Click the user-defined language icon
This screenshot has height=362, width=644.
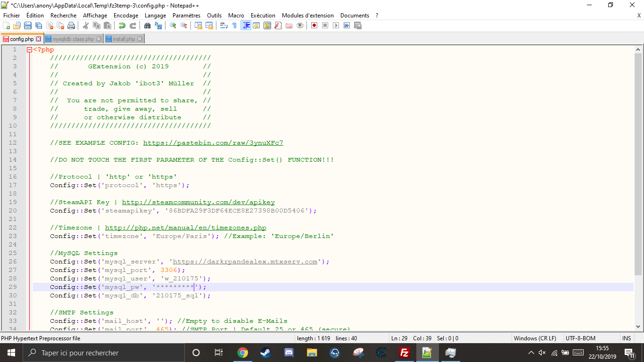click(x=256, y=25)
